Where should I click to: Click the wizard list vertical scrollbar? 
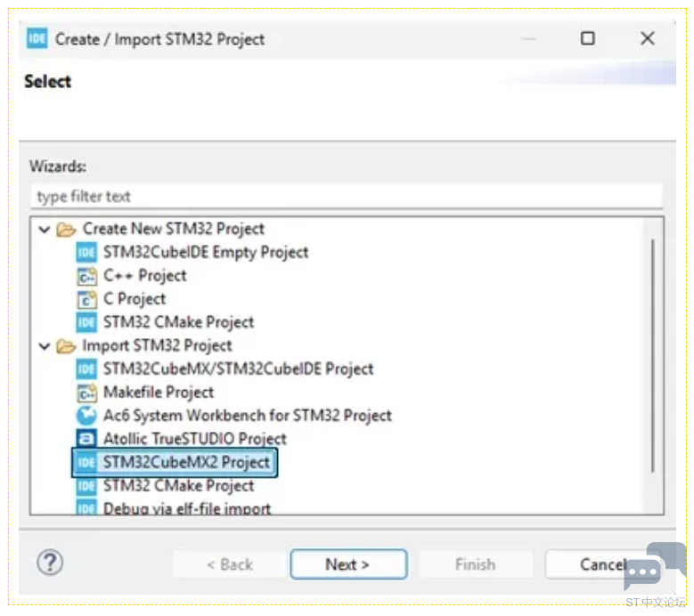pyautogui.click(x=653, y=356)
